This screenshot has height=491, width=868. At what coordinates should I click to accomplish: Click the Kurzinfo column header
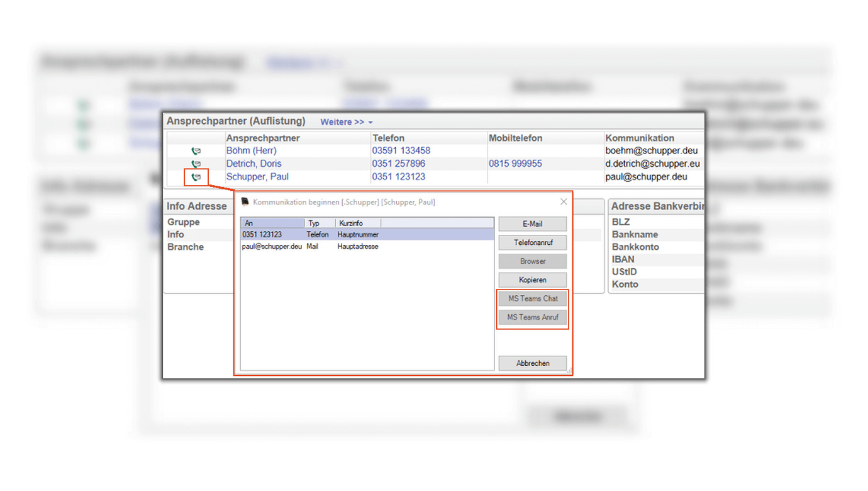(x=357, y=223)
